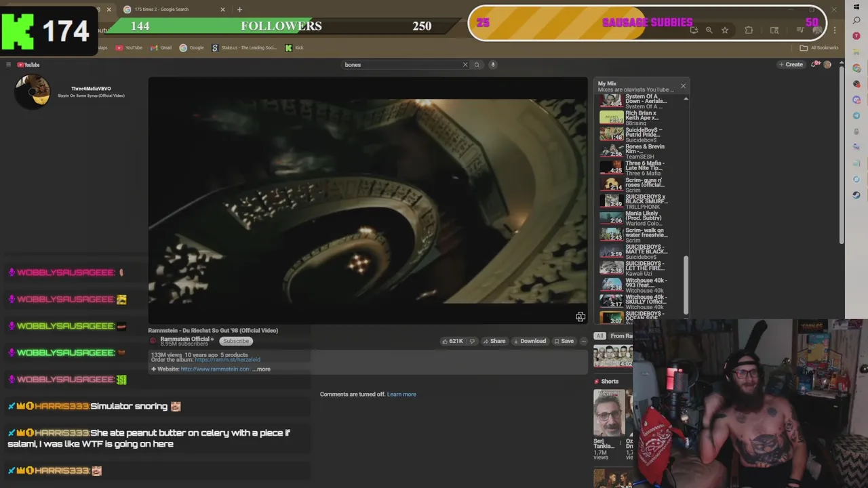The height and width of the screenshot is (488, 868).
Task: Go to YouTube home via logo
Action: pyautogui.click(x=28, y=64)
